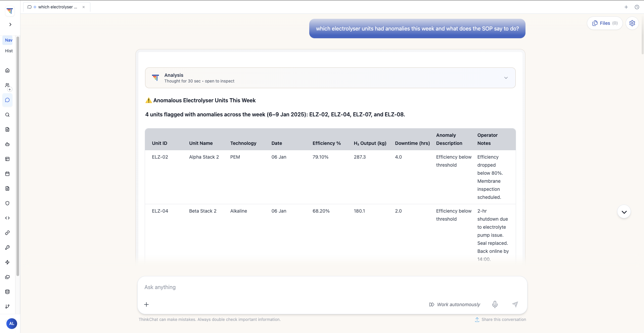Open the database icon in sidebar
The image size is (644, 333).
(x=7, y=292)
